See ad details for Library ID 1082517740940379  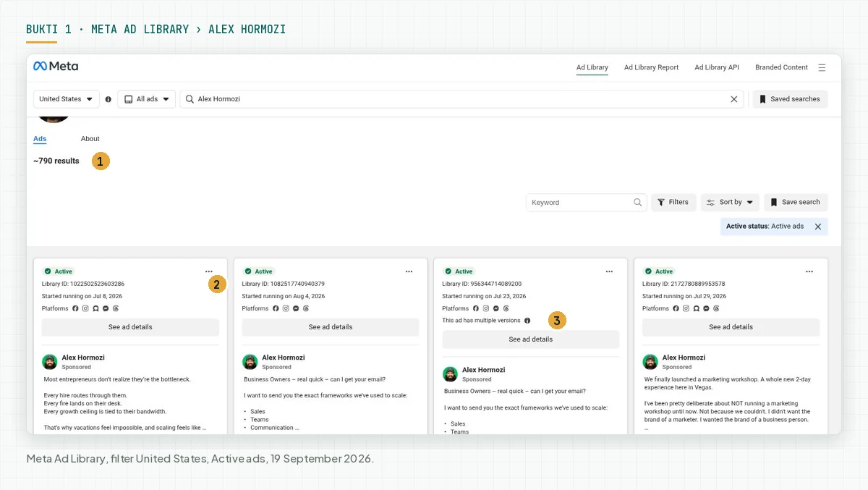pos(331,327)
